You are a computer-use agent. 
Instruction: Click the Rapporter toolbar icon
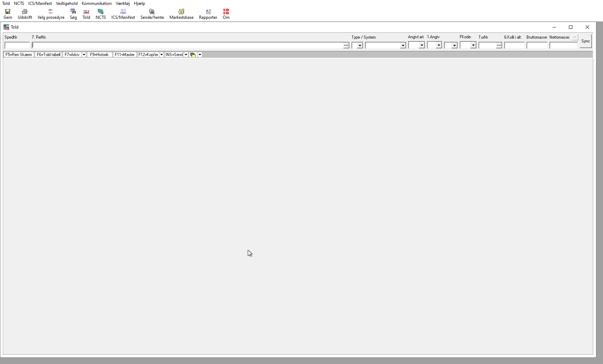coord(208,11)
